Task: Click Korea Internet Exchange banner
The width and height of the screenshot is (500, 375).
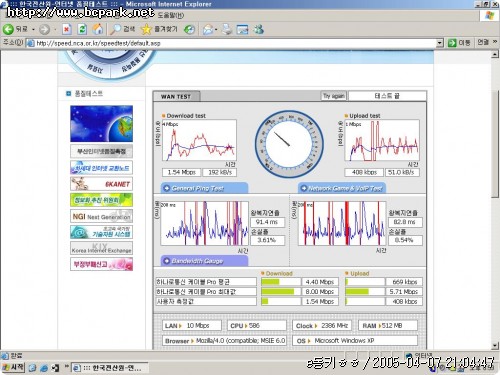Action: point(101,248)
